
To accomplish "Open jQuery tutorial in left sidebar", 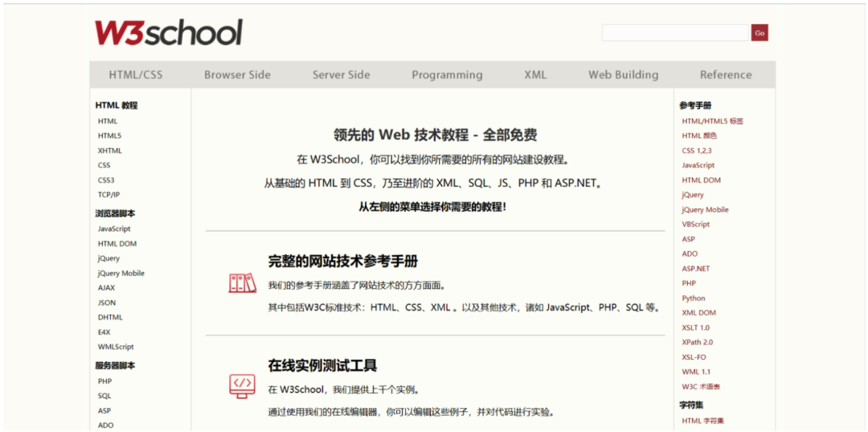I will tap(108, 258).
